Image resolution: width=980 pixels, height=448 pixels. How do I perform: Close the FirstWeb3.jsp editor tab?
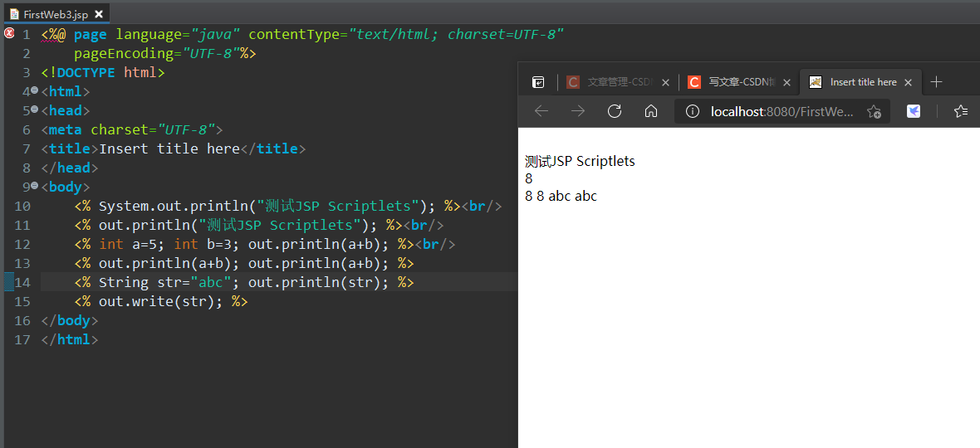tap(99, 14)
